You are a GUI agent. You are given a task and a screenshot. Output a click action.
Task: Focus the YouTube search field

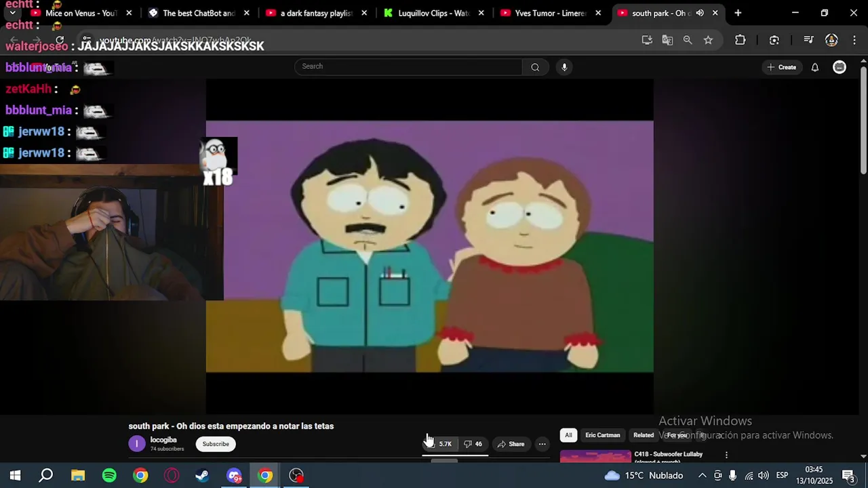(408, 66)
